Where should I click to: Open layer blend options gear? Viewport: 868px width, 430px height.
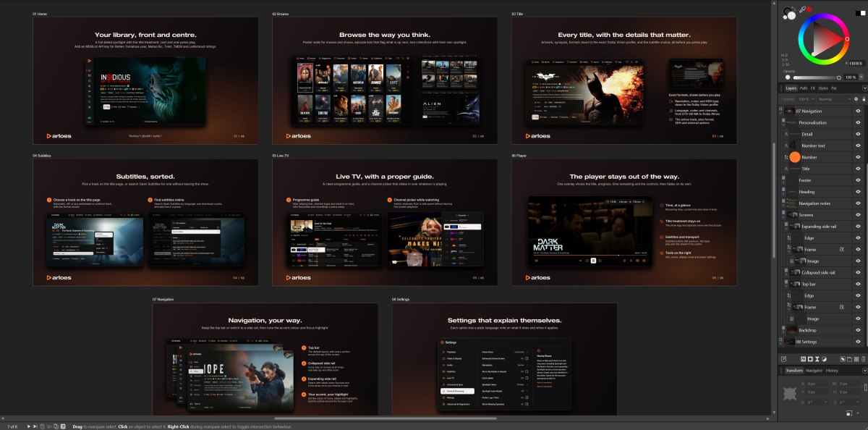point(856,99)
